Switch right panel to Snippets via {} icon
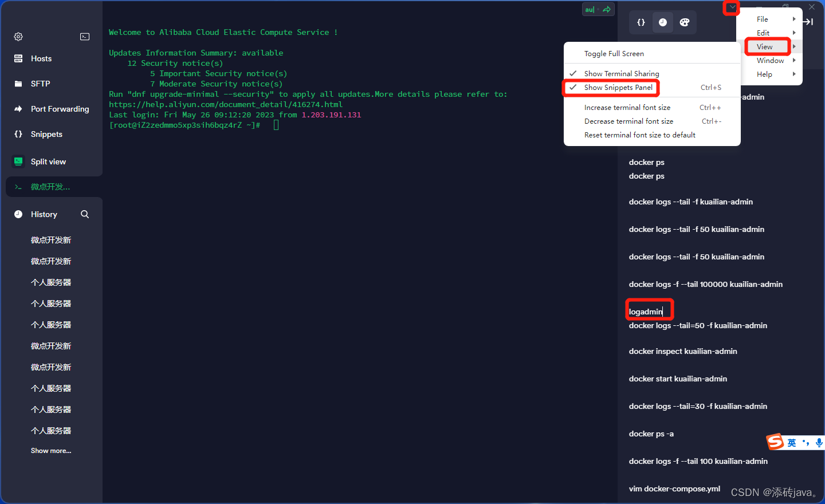Viewport: 825px width, 504px height. [x=641, y=22]
